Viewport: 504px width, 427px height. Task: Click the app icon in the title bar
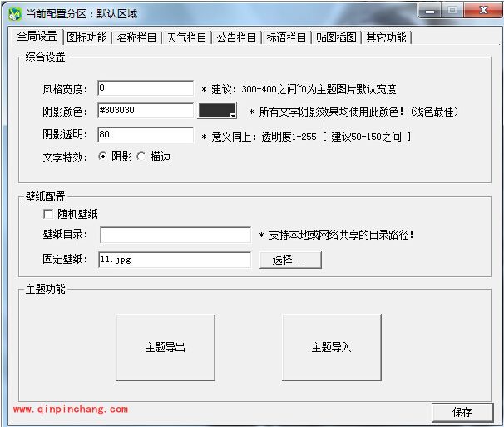[14, 13]
